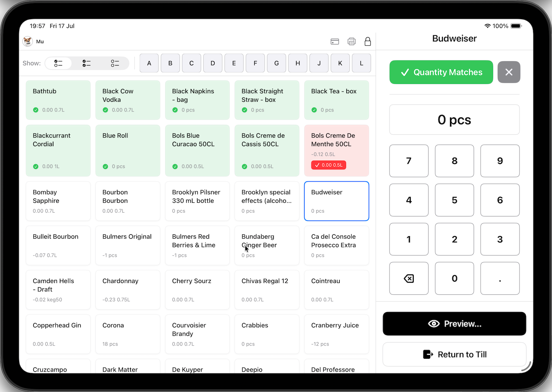This screenshot has height=392, width=552.
Task: Select Bourbon Bourbon card
Action: [x=128, y=201]
